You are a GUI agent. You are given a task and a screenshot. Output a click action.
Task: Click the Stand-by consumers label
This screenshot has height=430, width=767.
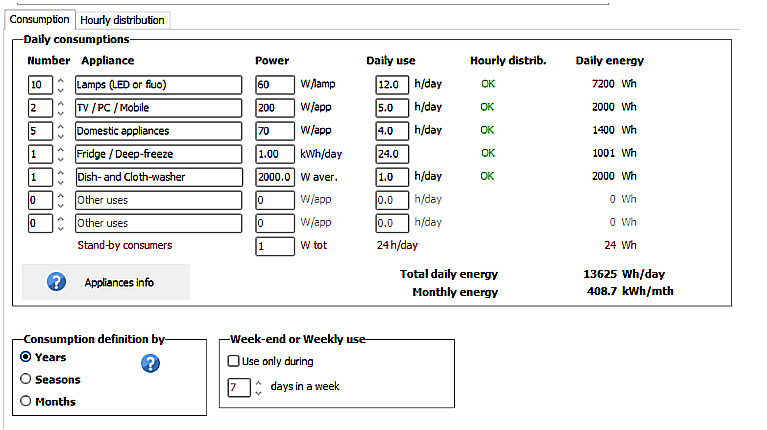(125, 245)
